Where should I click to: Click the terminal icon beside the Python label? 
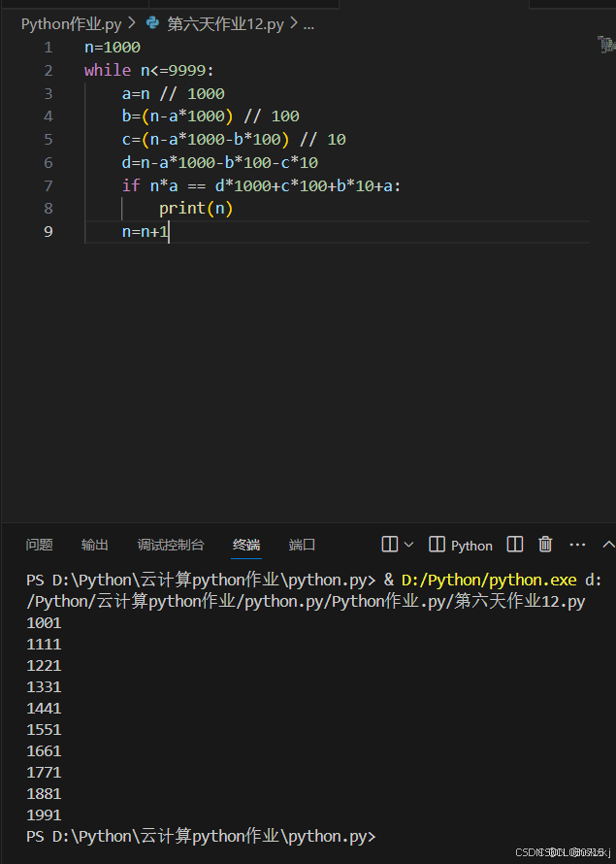437,545
